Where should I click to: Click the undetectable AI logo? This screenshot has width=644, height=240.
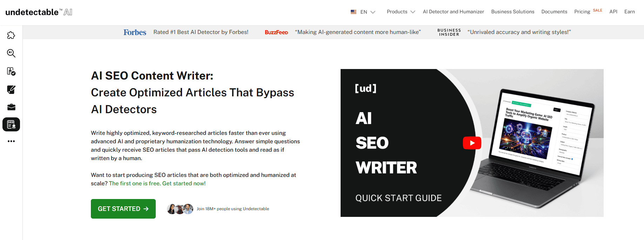[39, 12]
